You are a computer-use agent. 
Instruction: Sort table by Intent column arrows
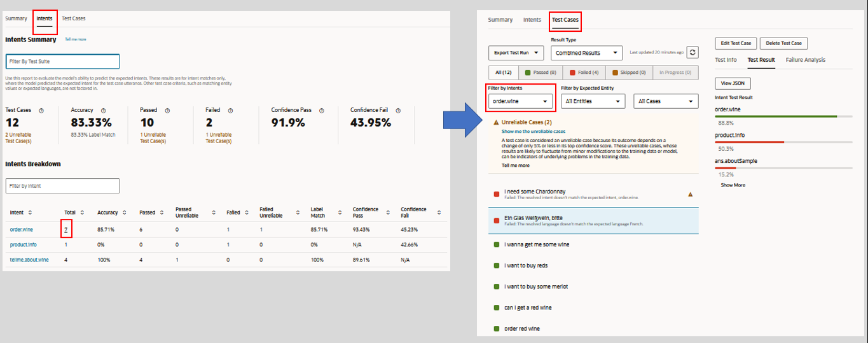(30, 213)
